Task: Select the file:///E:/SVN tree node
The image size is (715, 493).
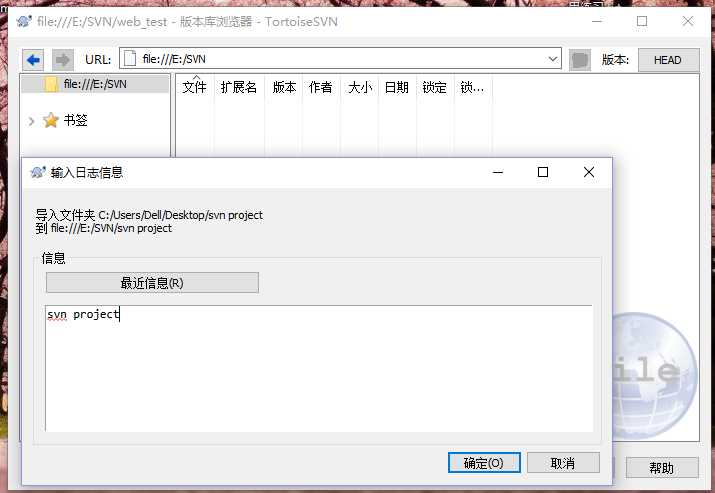Action: coord(95,84)
